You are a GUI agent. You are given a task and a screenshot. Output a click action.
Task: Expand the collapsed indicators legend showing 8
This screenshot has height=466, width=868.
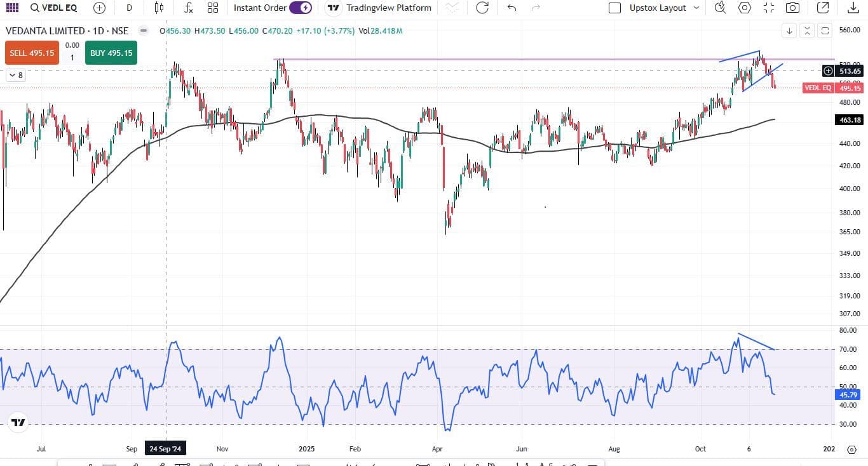(x=15, y=76)
